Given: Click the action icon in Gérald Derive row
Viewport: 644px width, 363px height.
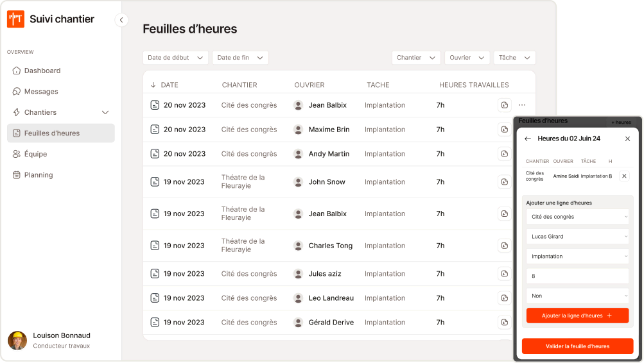Looking at the screenshot, I should [505, 323].
